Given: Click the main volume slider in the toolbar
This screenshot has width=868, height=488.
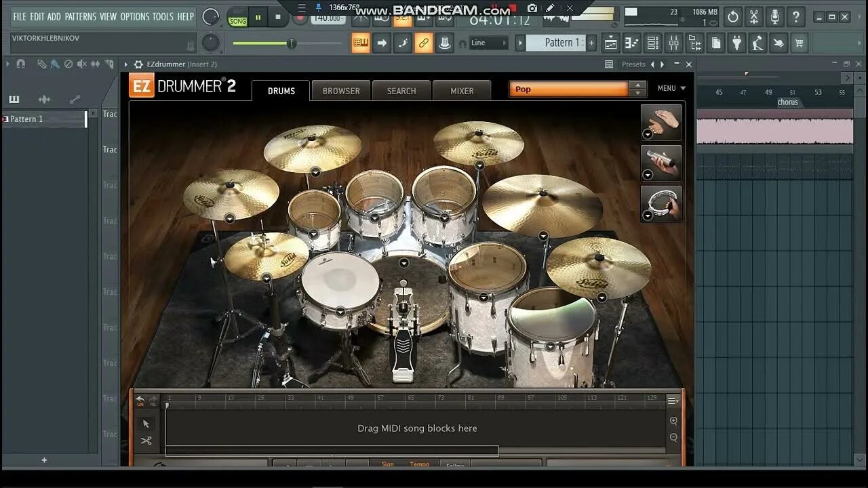Looking at the screenshot, I should coord(290,43).
